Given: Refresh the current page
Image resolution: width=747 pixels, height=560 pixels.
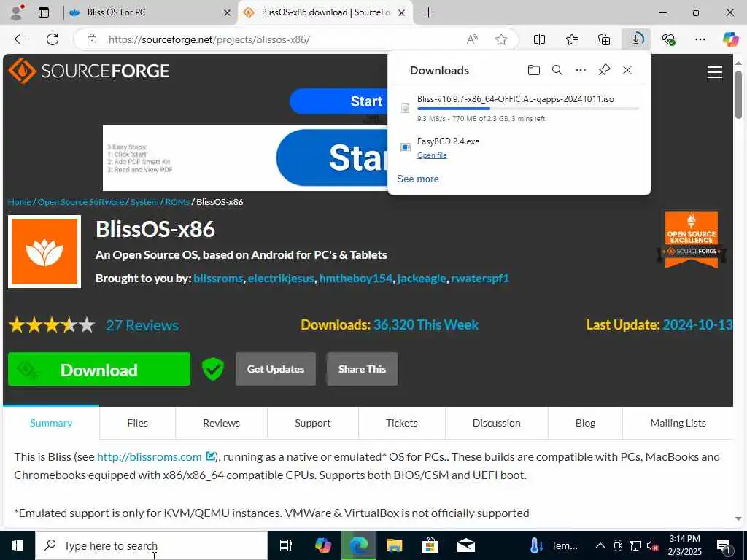Looking at the screenshot, I should point(53,39).
